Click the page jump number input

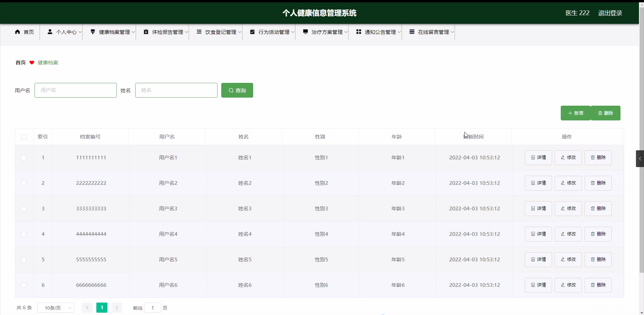(x=153, y=308)
